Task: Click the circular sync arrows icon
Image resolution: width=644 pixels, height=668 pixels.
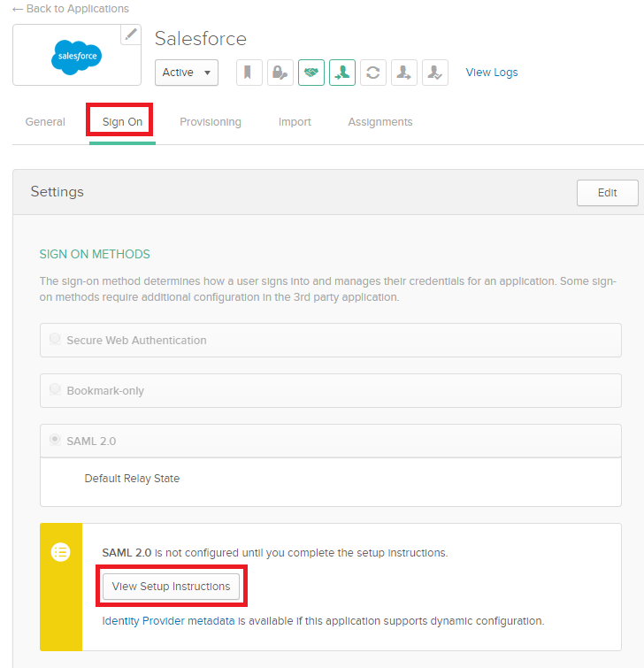Action: [373, 73]
